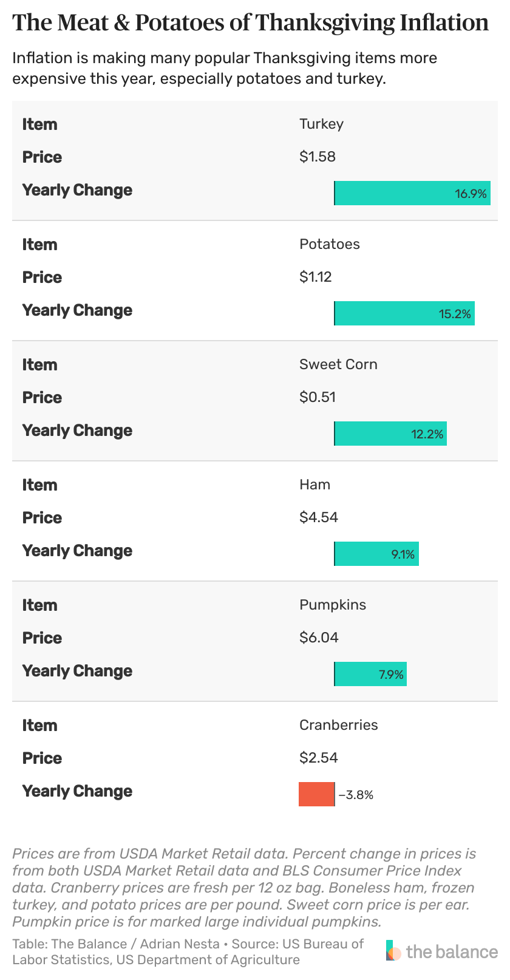The image size is (510, 980).
Task: Select the Pumpkins 7.9% bar
Action: [370, 674]
